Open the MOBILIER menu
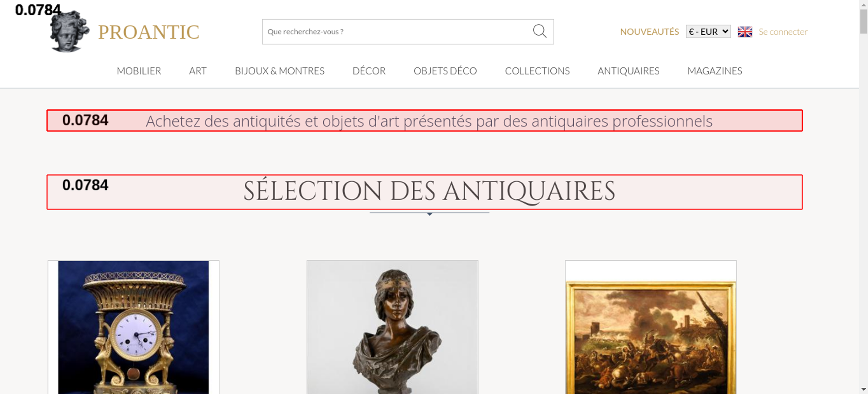Viewport: 868px width, 394px height. click(139, 71)
